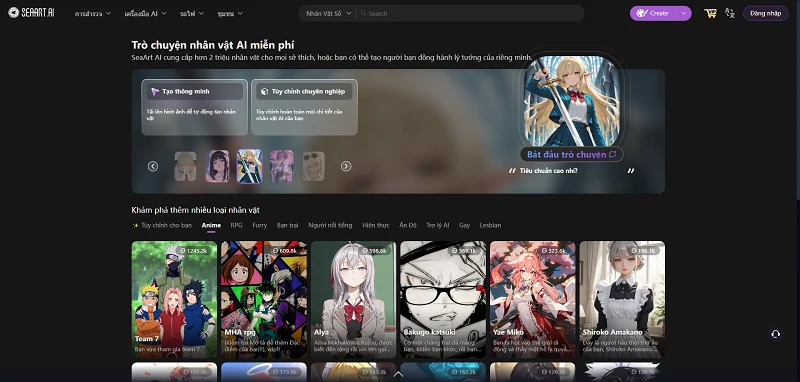Open the large blonde elf character portrait
The width and height of the screenshot is (800, 382).
571,100
